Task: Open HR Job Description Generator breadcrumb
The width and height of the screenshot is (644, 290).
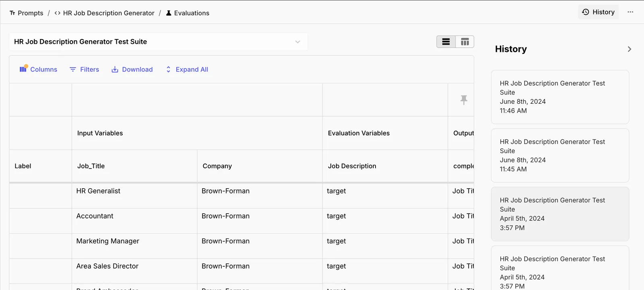Action: [x=104, y=13]
